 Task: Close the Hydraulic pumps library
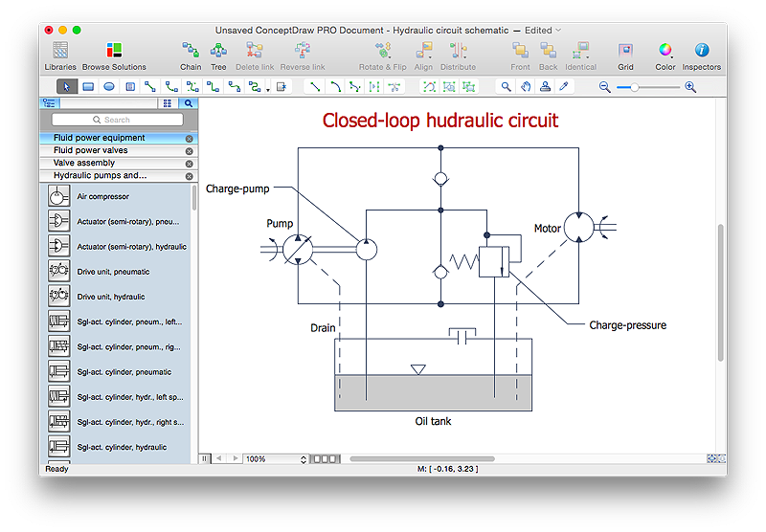click(x=189, y=176)
